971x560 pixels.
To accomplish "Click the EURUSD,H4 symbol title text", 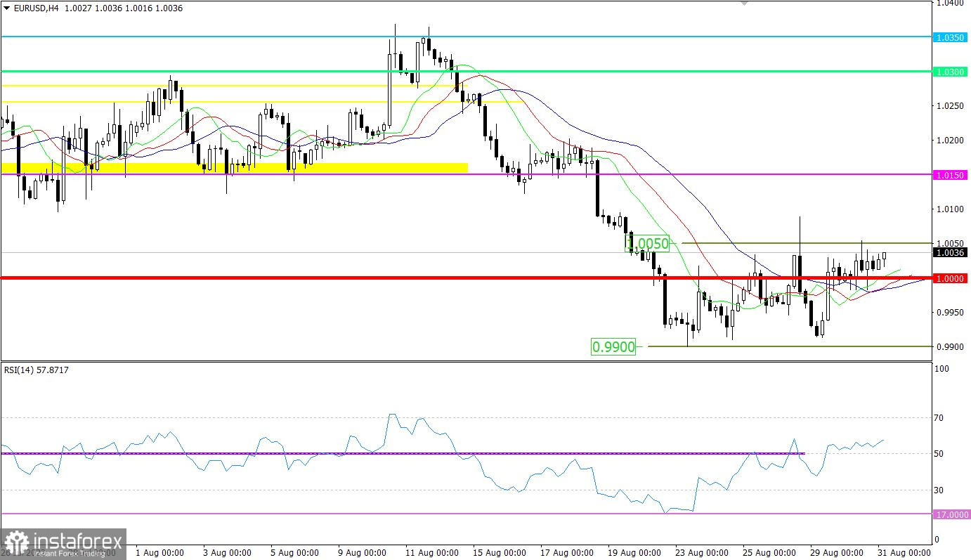I will [35, 8].
